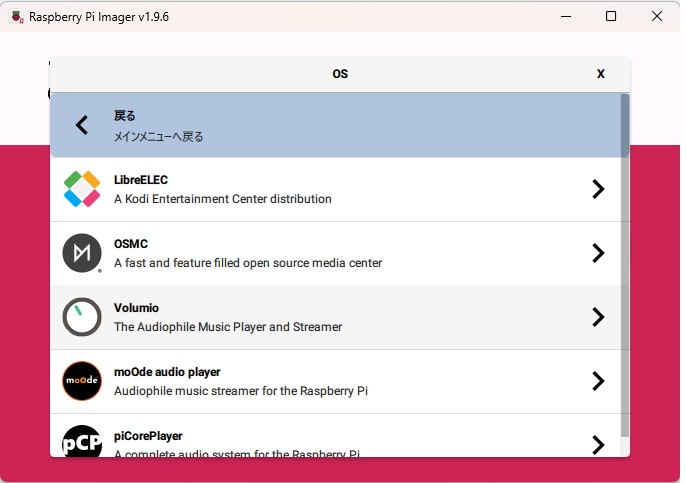Expand the Volumio submenu arrow
This screenshot has height=483, width=686.
[598, 317]
